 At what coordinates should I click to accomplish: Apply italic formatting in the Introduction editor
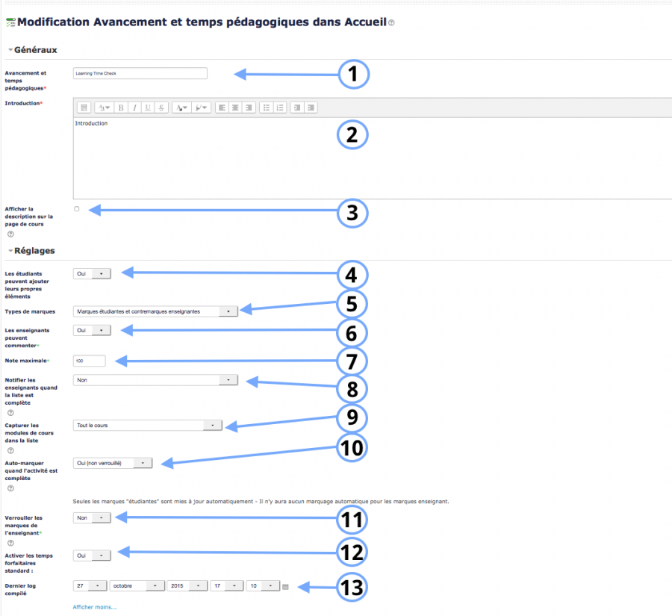134,107
